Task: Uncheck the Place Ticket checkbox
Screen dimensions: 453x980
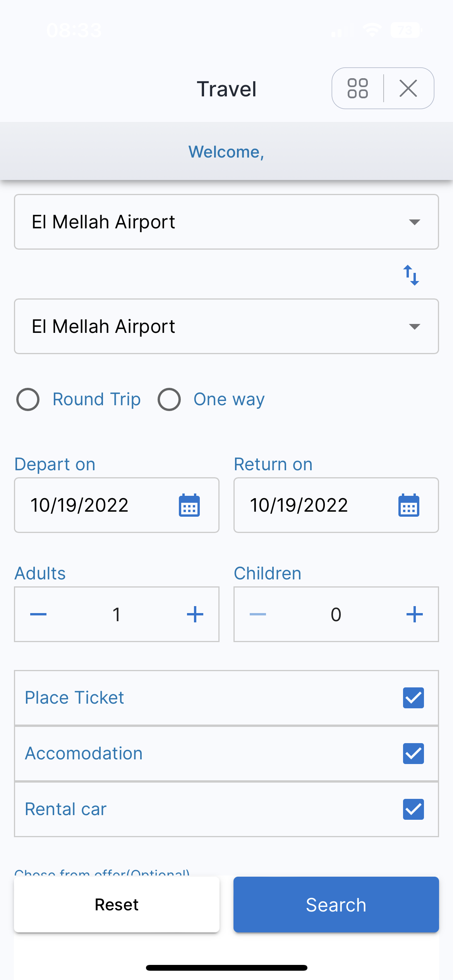Action: point(413,698)
